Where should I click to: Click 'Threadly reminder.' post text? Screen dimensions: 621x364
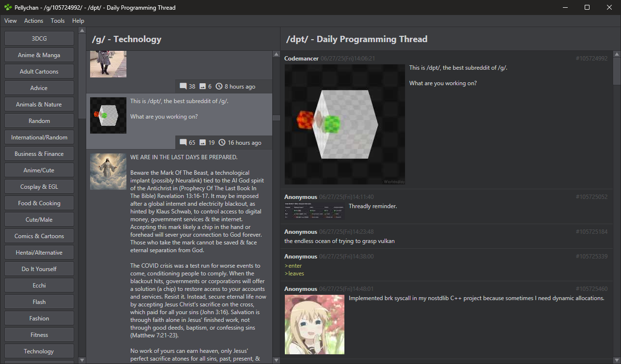click(x=373, y=206)
